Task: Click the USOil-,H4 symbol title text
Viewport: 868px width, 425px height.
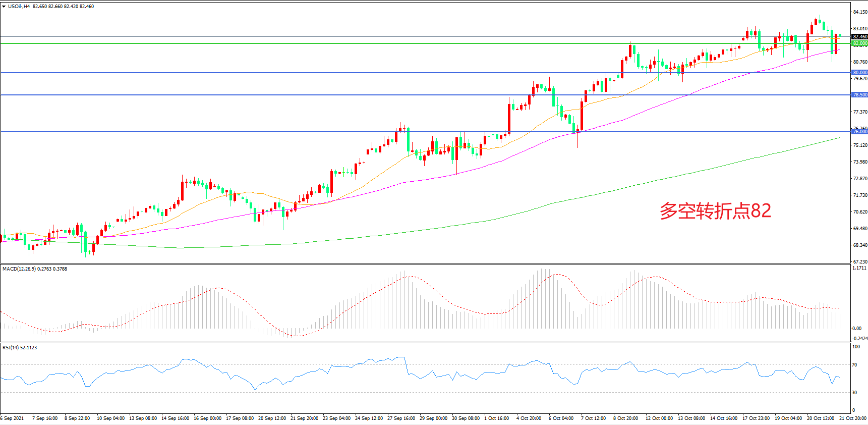Action: [19, 7]
